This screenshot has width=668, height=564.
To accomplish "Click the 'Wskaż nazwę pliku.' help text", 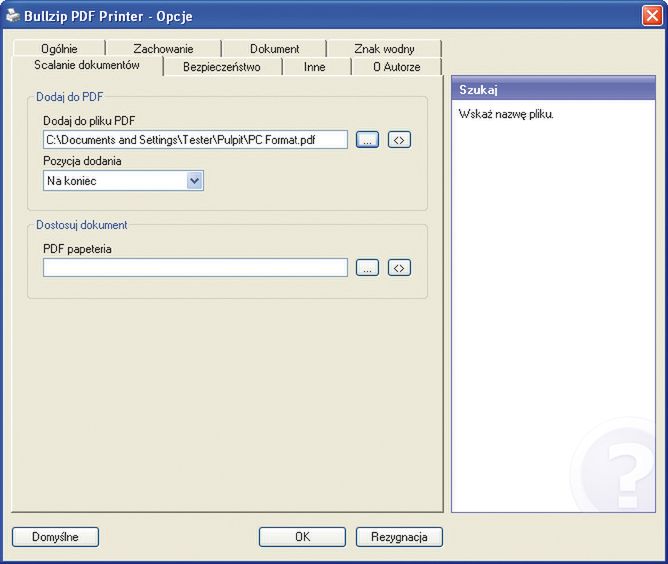I will click(506, 114).
